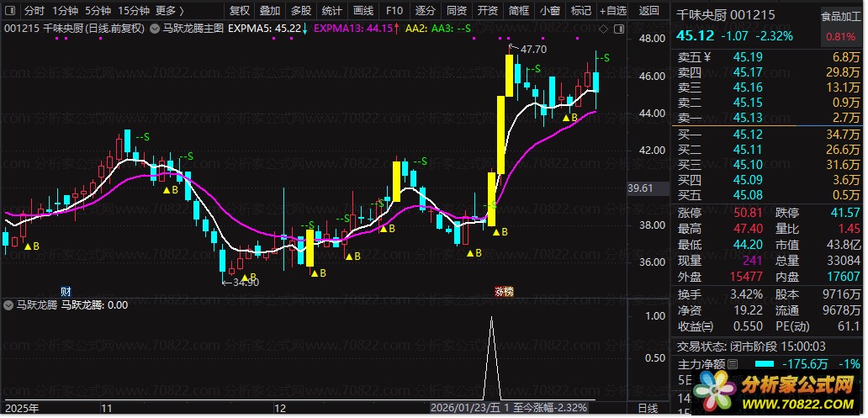Click the 最高 value 47.40
The height and width of the screenshot is (418, 868).
[748, 230]
